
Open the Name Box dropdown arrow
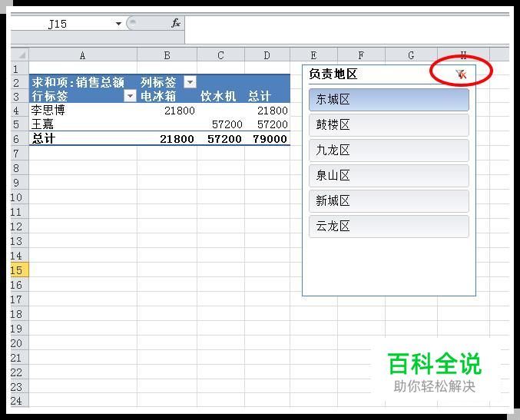point(118,24)
